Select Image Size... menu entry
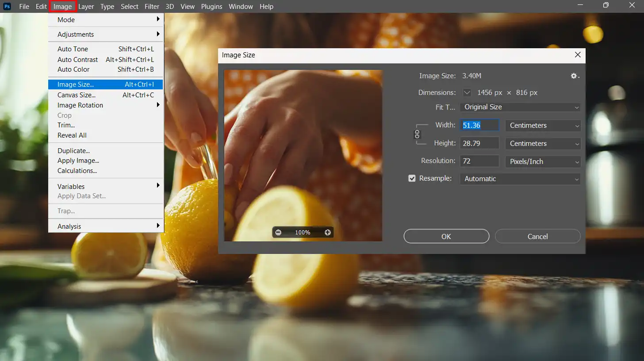The image size is (644, 361). click(106, 84)
